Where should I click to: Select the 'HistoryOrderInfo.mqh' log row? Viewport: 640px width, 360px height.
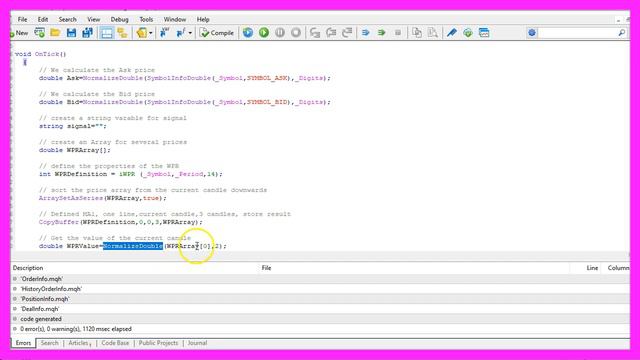pyautogui.click(x=320, y=289)
